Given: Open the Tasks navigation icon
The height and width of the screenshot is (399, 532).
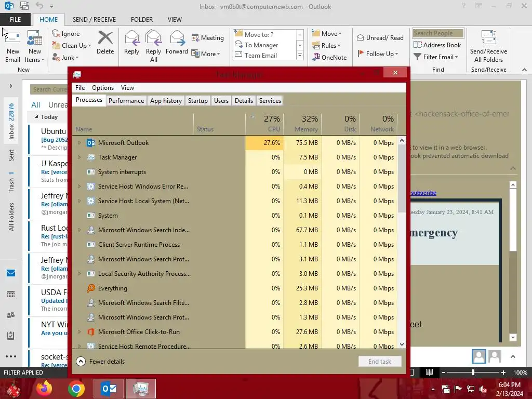Looking at the screenshot, I should (x=11, y=336).
